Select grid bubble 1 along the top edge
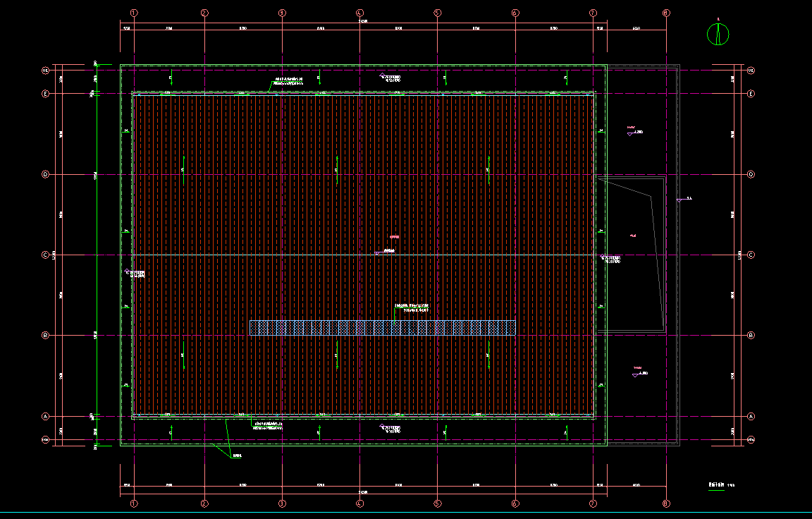 [134, 13]
